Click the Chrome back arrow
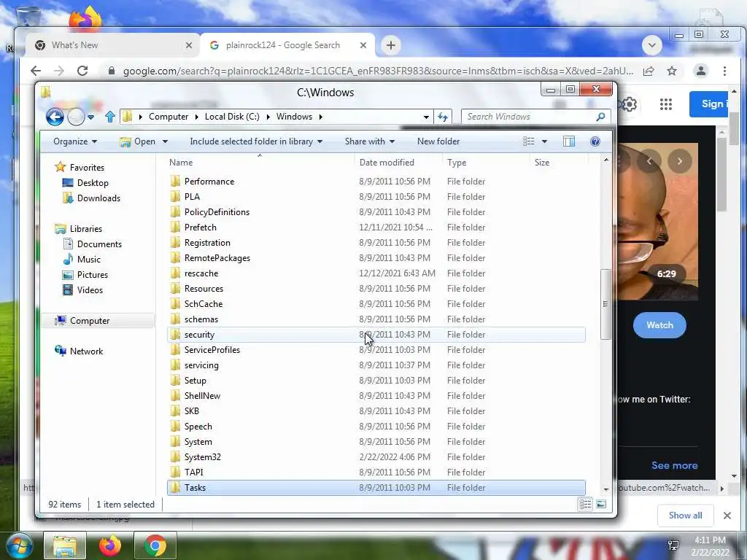 coord(36,71)
